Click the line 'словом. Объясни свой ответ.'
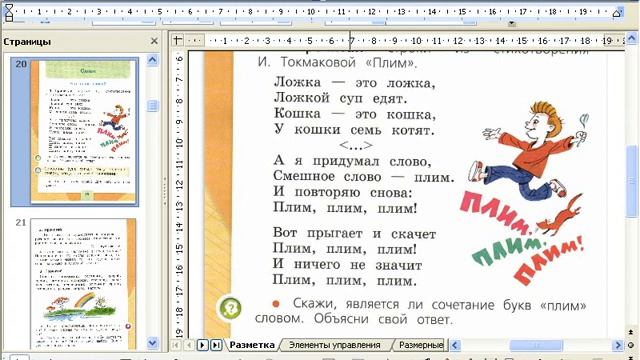The image size is (640, 360). click(354, 319)
